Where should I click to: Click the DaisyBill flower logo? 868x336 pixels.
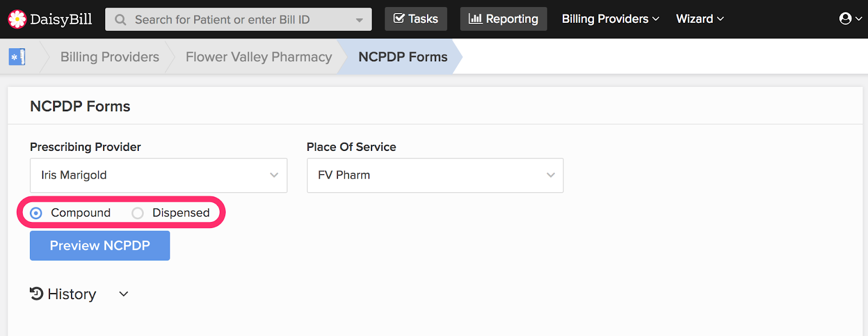click(x=17, y=20)
